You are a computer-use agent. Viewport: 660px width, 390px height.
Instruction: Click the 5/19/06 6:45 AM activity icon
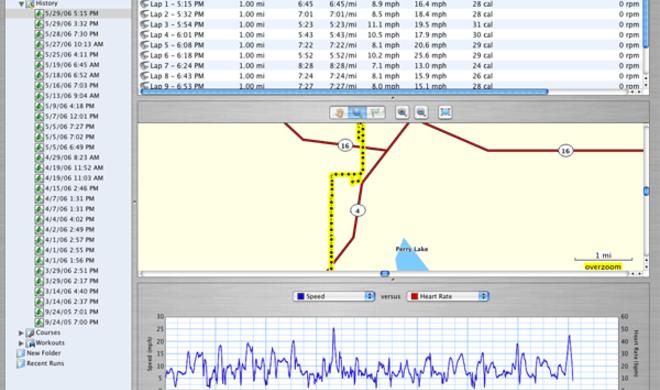[x=39, y=65]
